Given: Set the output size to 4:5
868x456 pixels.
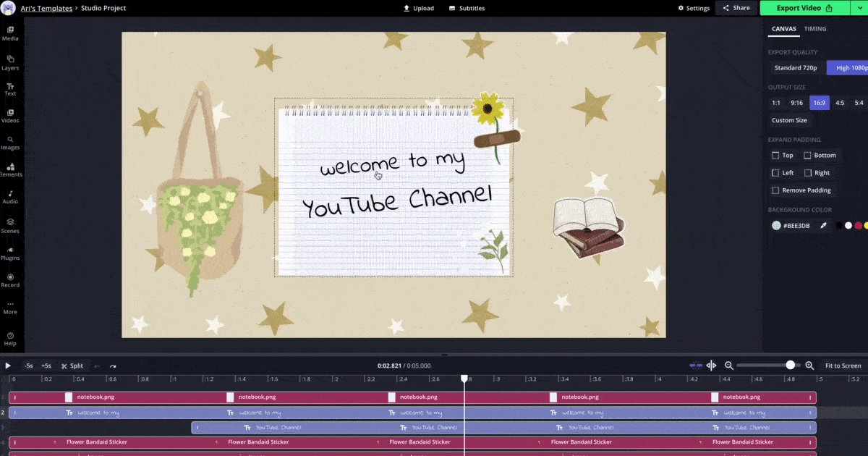Looking at the screenshot, I should [x=840, y=103].
